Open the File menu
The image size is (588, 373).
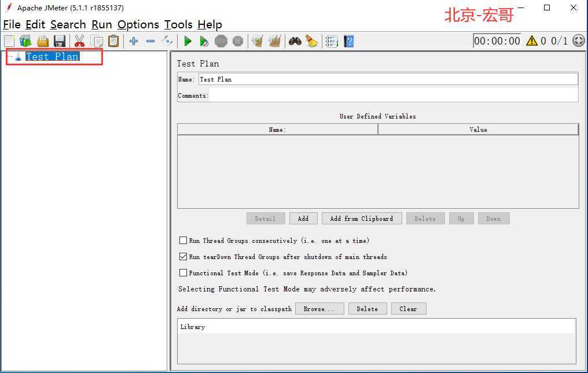pos(12,24)
